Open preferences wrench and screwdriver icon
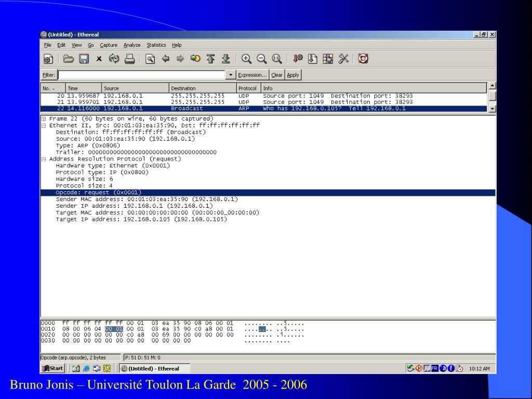Screen dimensions: 532x399 [x=343, y=59]
